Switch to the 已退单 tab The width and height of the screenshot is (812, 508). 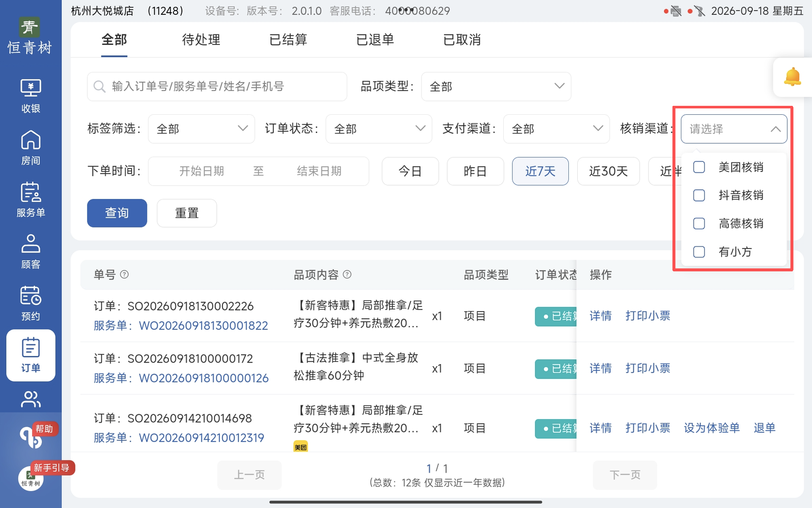click(375, 40)
